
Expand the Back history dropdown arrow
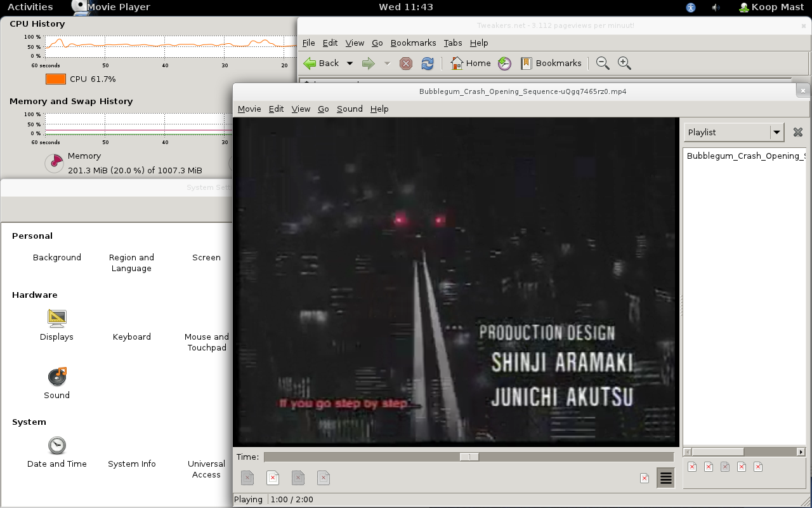click(x=350, y=63)
